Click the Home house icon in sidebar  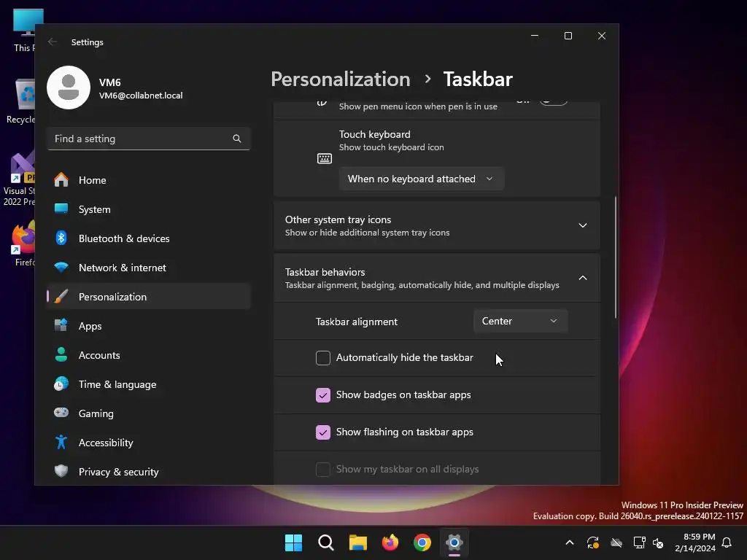61,180
